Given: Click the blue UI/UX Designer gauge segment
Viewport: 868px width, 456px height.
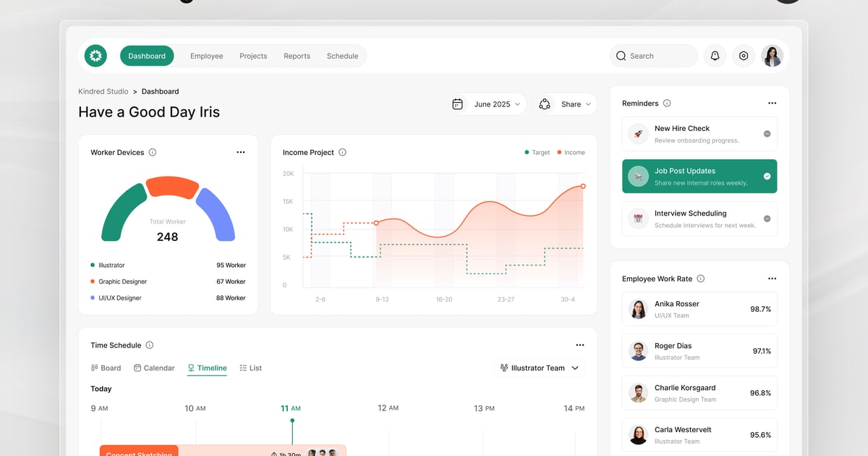Looking at the screenshot, I should 218,214.
